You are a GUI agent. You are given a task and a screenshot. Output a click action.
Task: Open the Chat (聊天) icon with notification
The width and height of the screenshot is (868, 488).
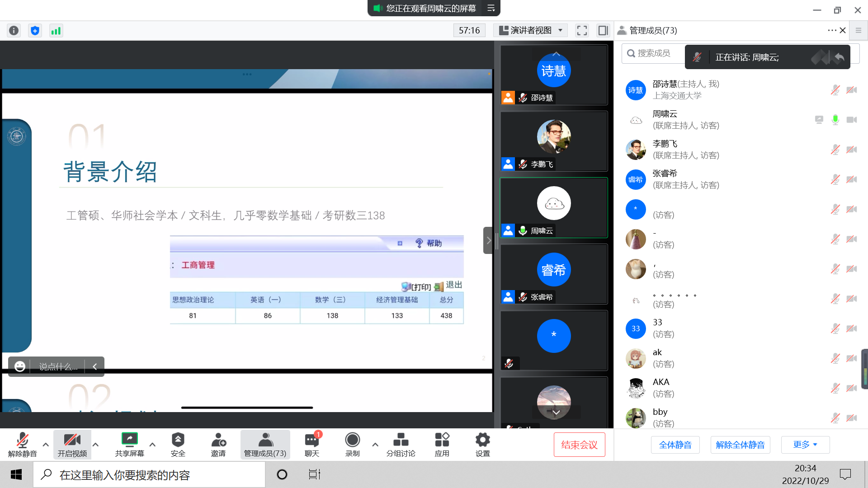point(311,440)
